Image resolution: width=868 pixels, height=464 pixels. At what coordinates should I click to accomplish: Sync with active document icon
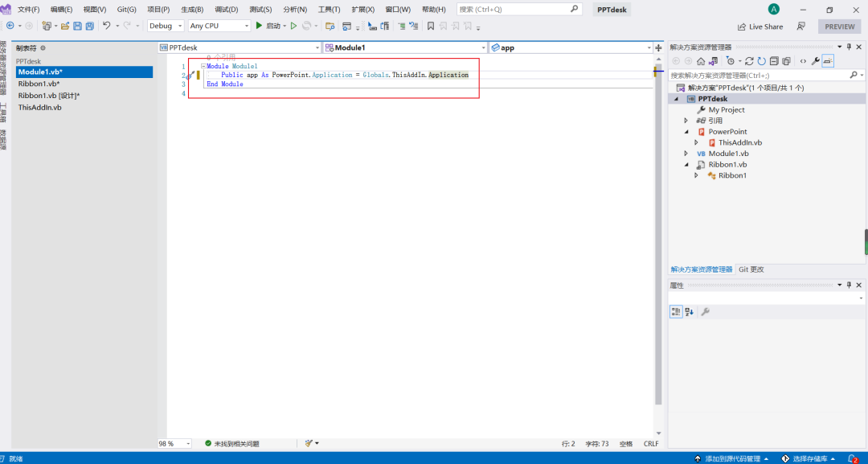(x=749, y=61)
